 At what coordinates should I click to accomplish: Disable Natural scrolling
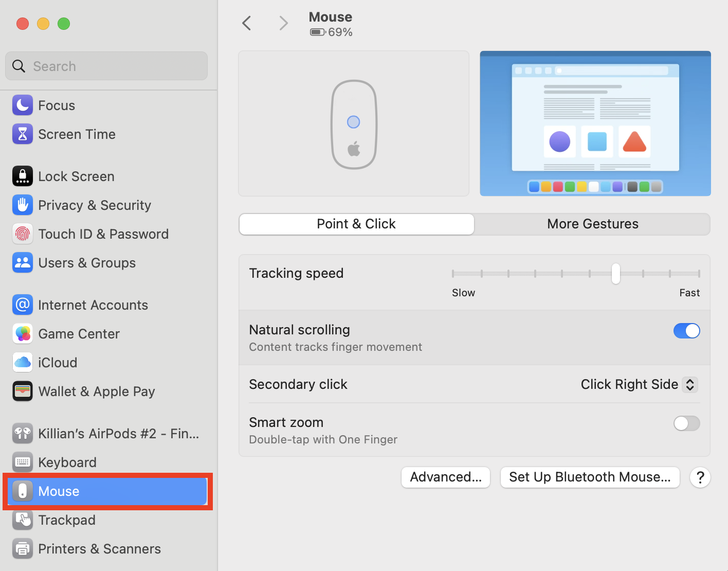(687, 331)
